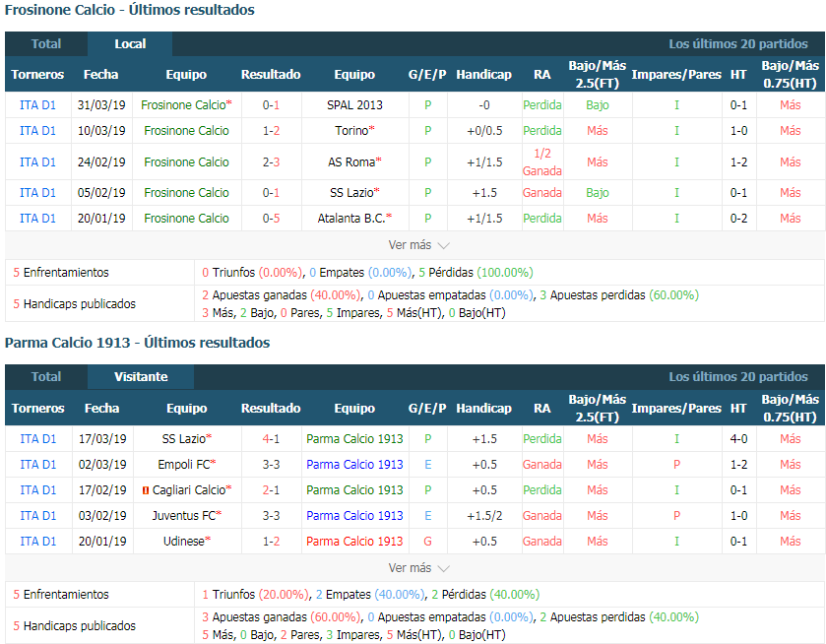Click result 3-3 in Juventus row
This screenshot has height=644, width=826.
pyautogui.click(x=271, y=515)
